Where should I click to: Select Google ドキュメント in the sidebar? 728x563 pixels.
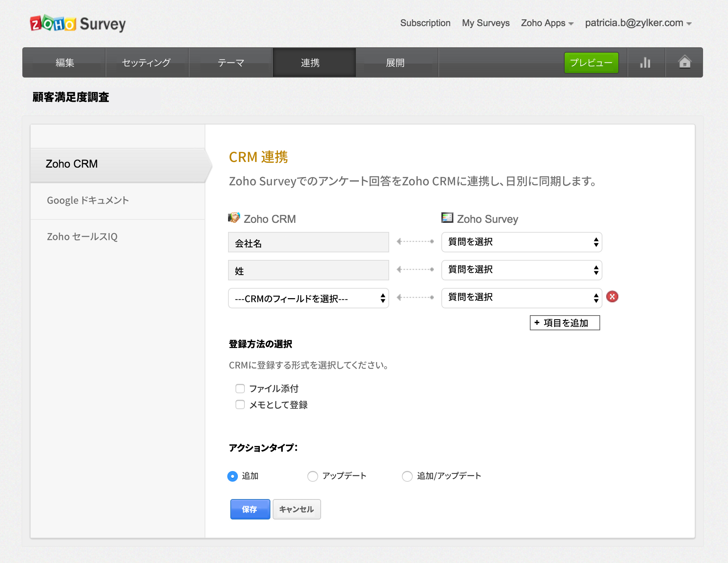(118, 201)
